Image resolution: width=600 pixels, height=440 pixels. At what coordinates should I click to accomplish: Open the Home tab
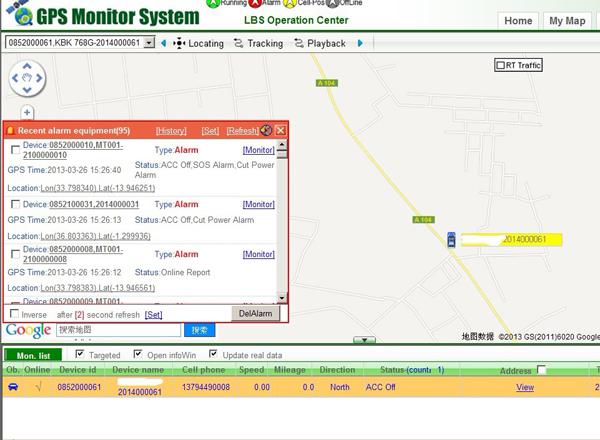pyautogui.click(x=518, y=21)
